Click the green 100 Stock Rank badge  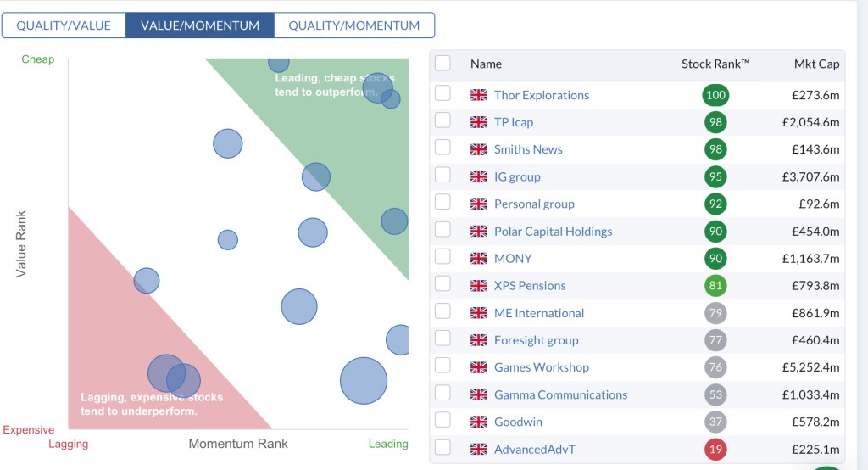coord(715,95)
